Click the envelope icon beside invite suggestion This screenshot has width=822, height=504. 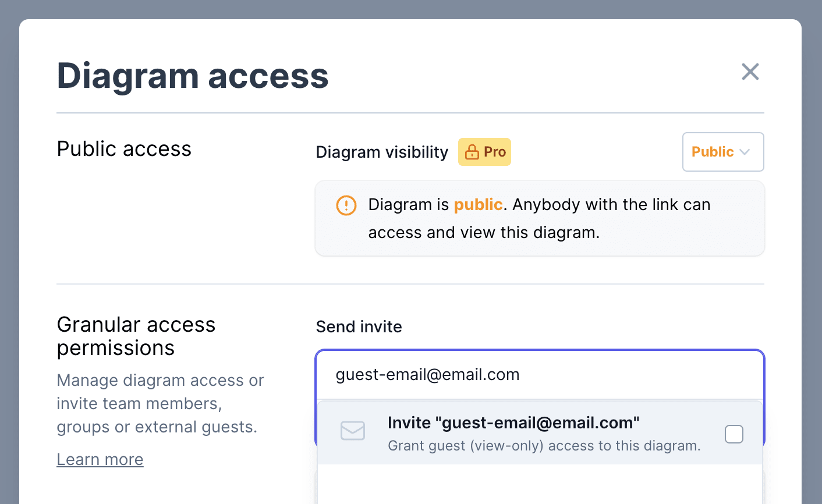(353, 431)
